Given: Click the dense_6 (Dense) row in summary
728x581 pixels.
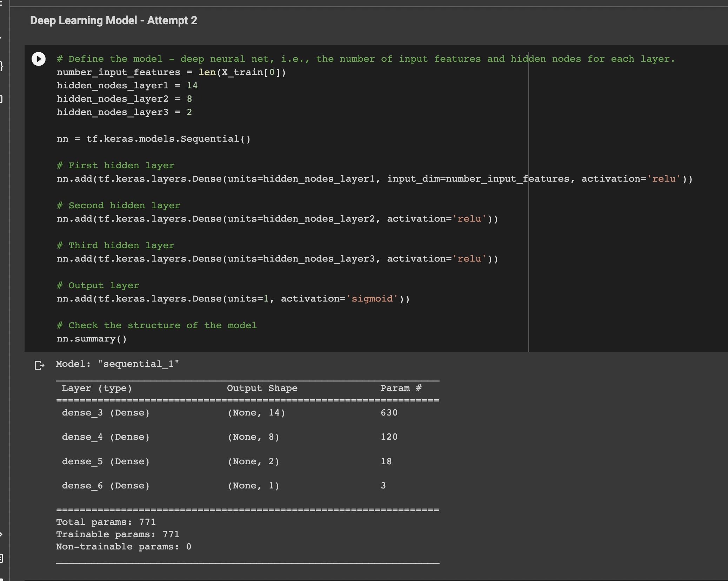Looking at the screenshot, I should pos(105,485).
